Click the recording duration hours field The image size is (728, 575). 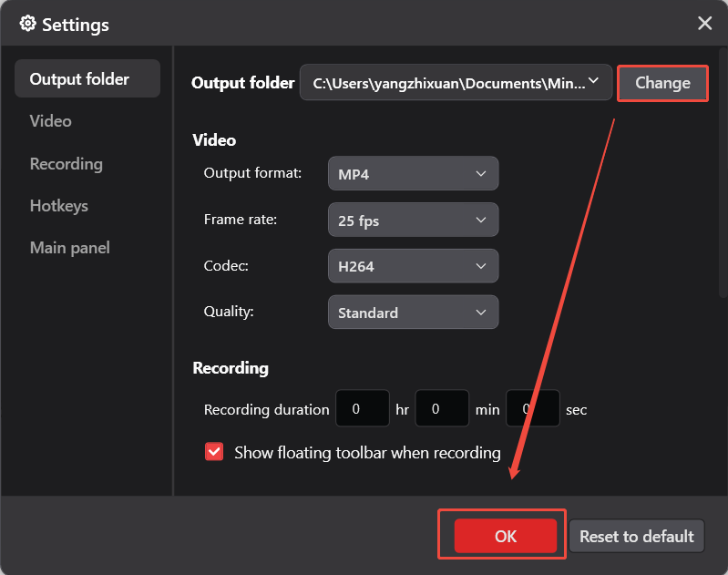coord(363,409)
